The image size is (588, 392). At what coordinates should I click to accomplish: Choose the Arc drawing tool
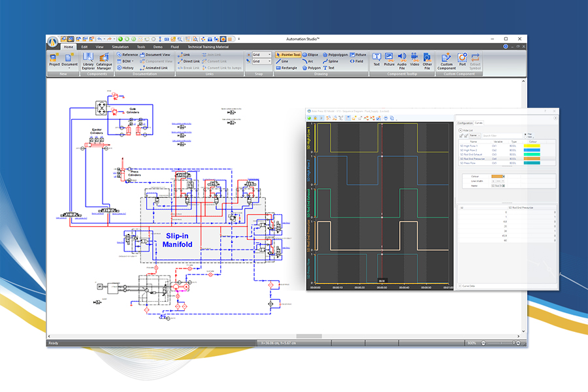point(308,61)
